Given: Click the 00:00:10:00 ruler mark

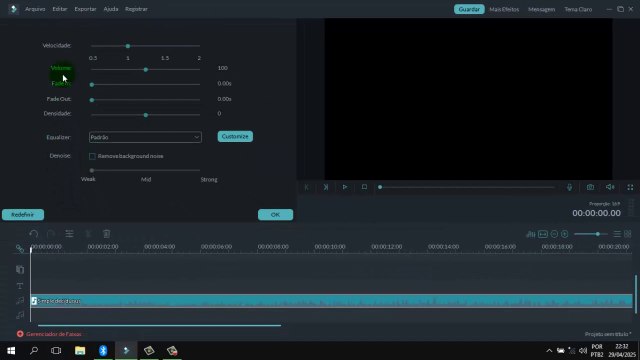Looking at the screenshot, I should (x=330, y=247).
